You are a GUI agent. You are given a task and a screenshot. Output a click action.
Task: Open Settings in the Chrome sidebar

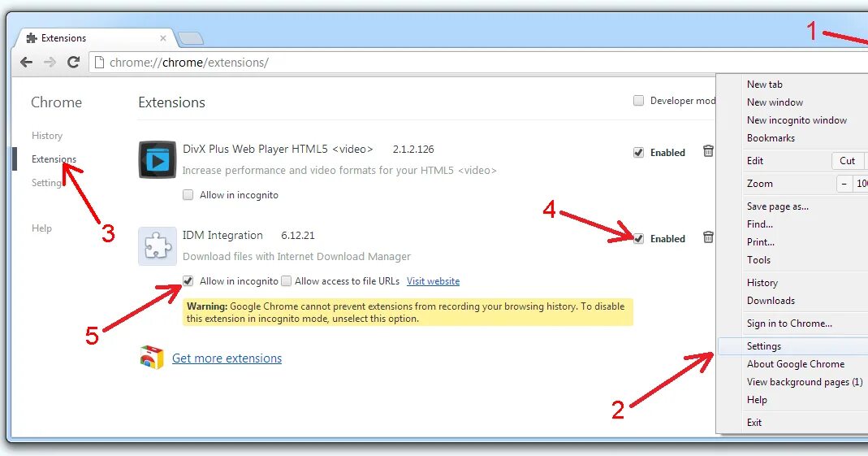46,183
